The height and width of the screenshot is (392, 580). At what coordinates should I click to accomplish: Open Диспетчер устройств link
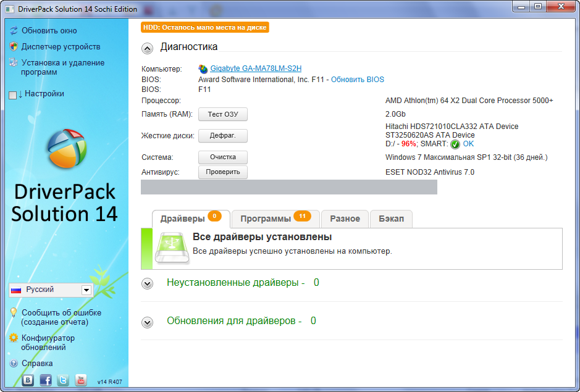(x=61, y=46)
